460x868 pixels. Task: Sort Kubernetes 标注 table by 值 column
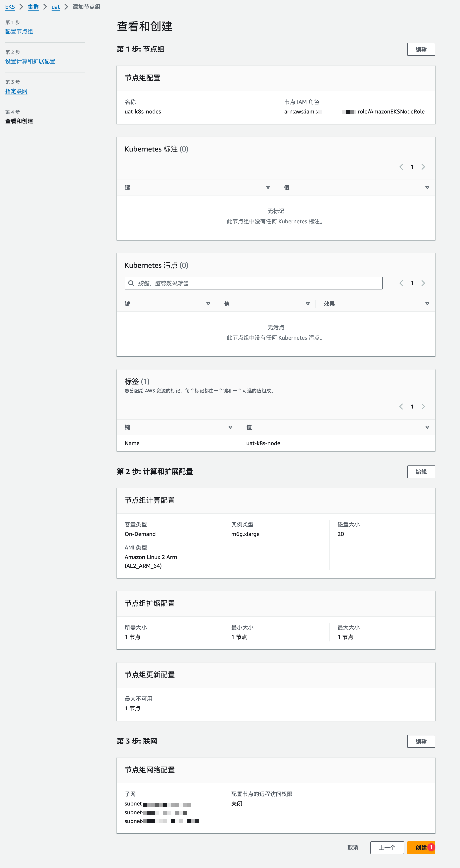click(427, 188)
